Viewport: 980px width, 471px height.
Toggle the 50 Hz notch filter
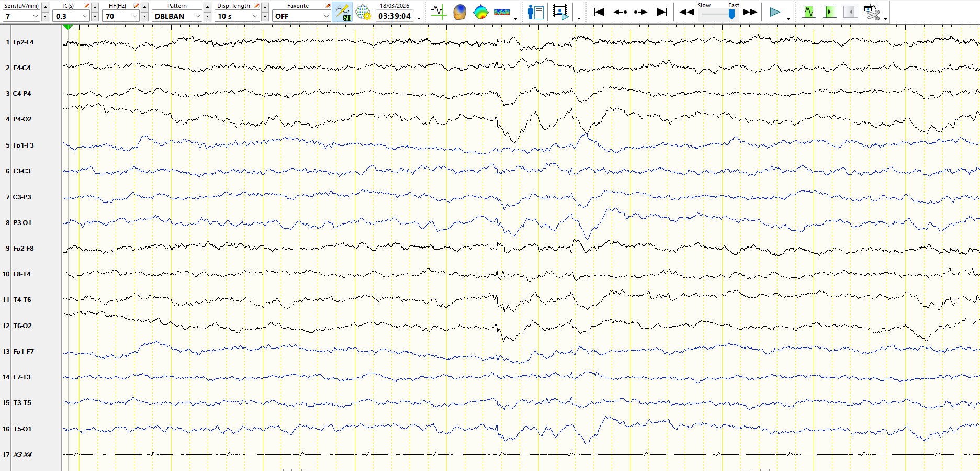pos(343,12)
